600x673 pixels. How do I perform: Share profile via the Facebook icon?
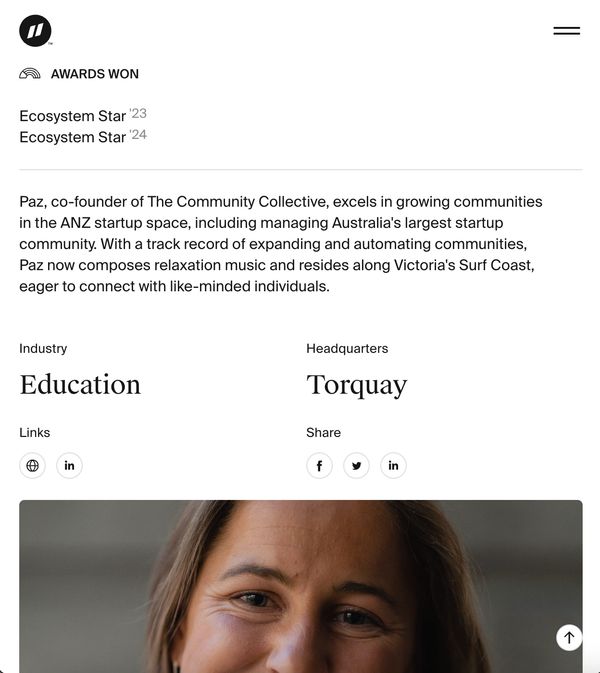click(319, 465)
